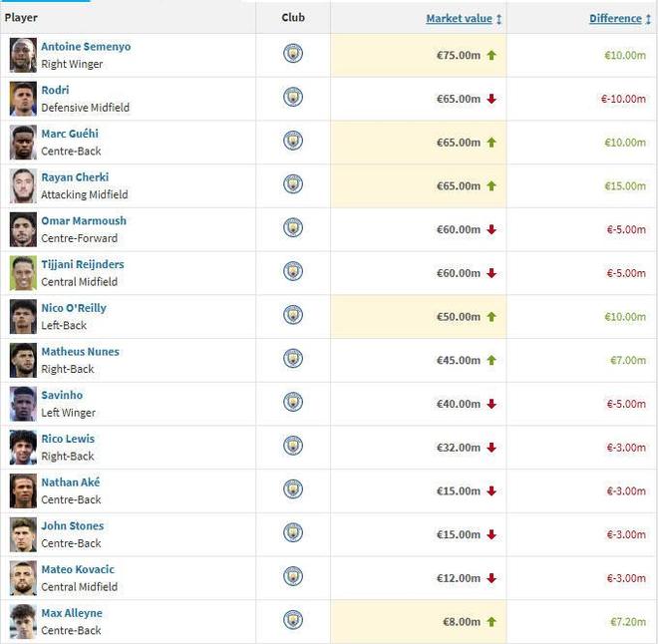This screenshot has height=644, width=658.
Task: Click the Club column header
Action: pyautogui.click(x=293, y=18)
